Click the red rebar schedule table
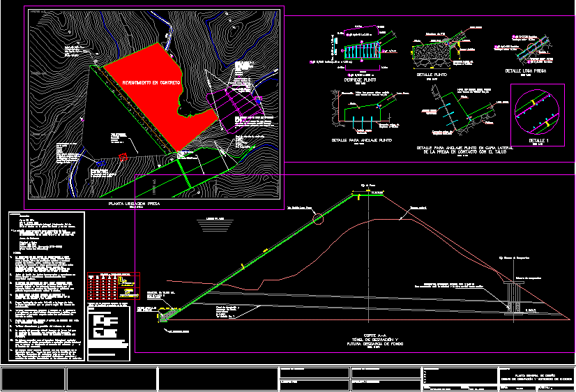 [x=114, y=286]
